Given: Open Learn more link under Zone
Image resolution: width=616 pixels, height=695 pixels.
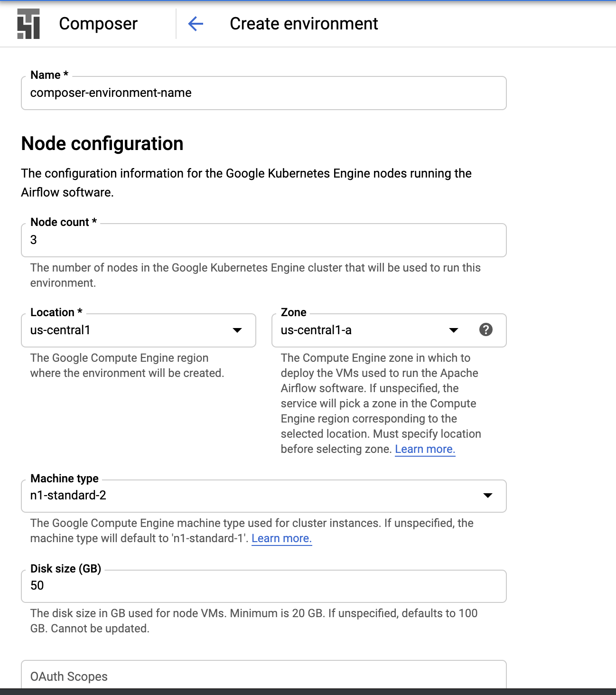Looking at the screenshot, I should click(425, 449).
